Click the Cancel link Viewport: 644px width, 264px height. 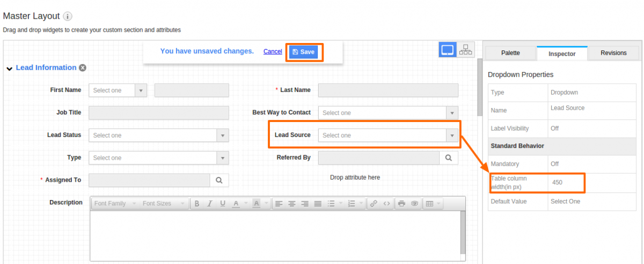[273, 52]
